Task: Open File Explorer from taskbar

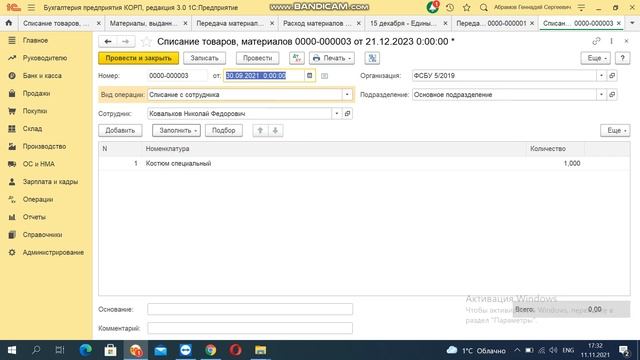Action: tap(260, 350)
